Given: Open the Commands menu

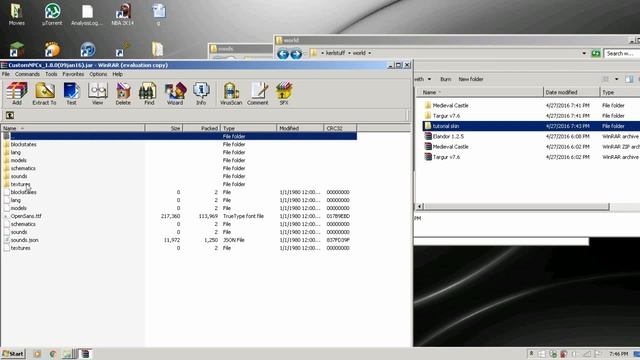Looking at the screenshot, I should (x=27, y=74).
